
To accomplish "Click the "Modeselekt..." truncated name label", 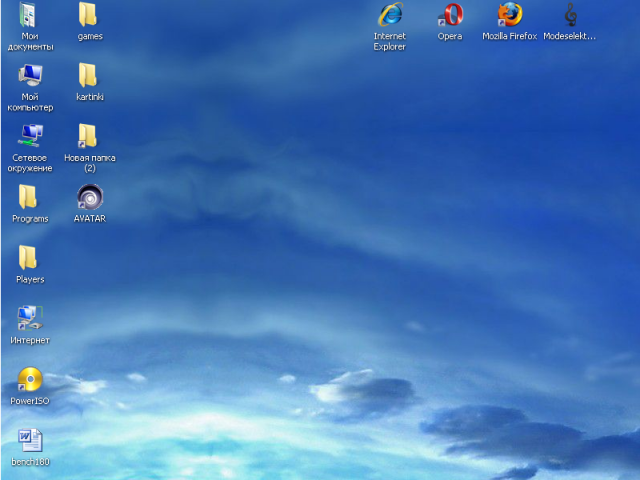I will pyautogui.click(x=570, y=37).
